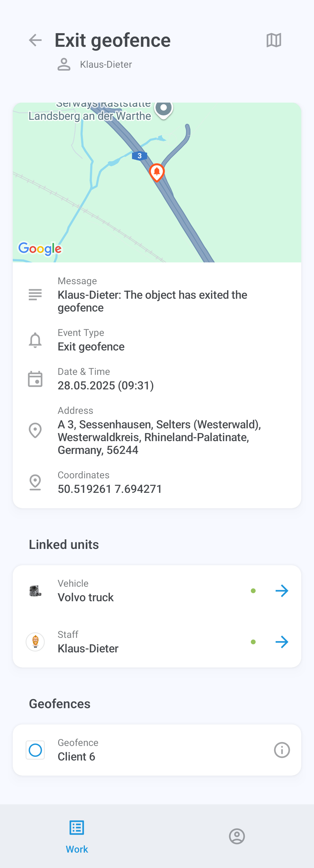Screen dimensions: 314x868
Task: Tap the Klaus-Dieter user label under title
Action: pyautogui.click(x=106, y=64)
